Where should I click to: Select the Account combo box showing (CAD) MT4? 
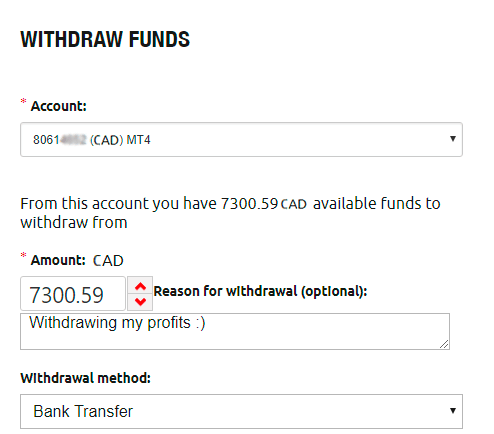[241, 139]
